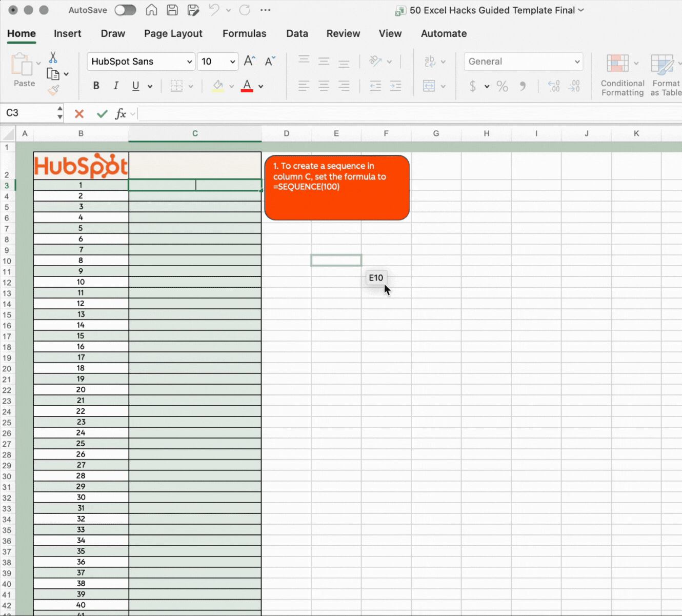Expand the General number format dropdown
Screen dimensions: 682x616
click(x=577, y=62)
